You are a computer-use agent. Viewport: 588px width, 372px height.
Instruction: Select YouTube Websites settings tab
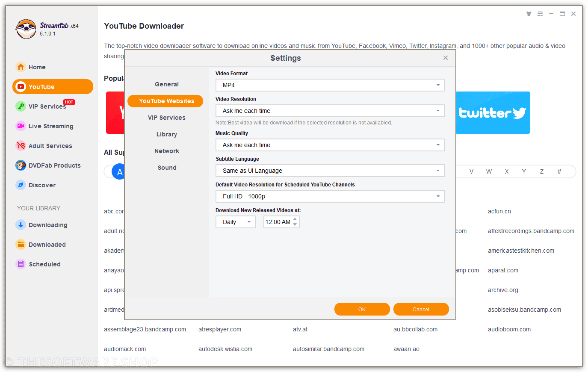point(165,101)
